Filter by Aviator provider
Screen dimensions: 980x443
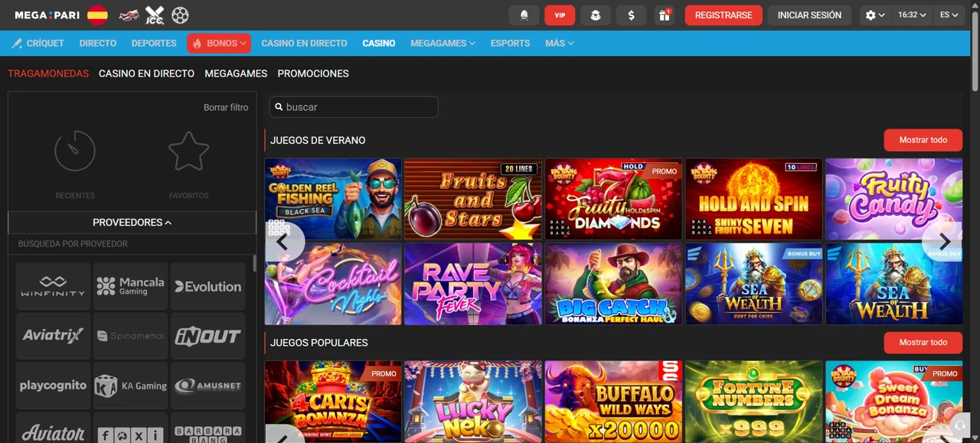54,428
